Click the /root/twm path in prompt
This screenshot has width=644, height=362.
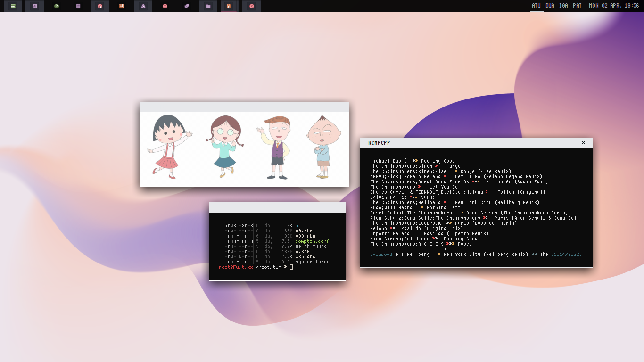coord(268,267)
